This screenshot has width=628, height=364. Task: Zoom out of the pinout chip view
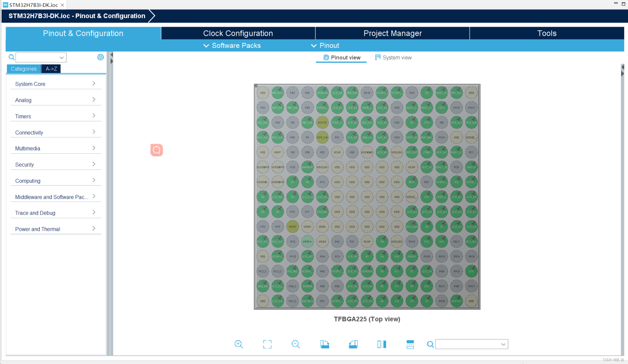pos(296,344)
